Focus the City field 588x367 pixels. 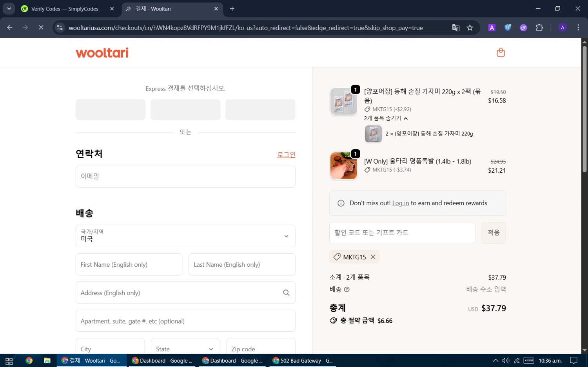click(110, 348)
